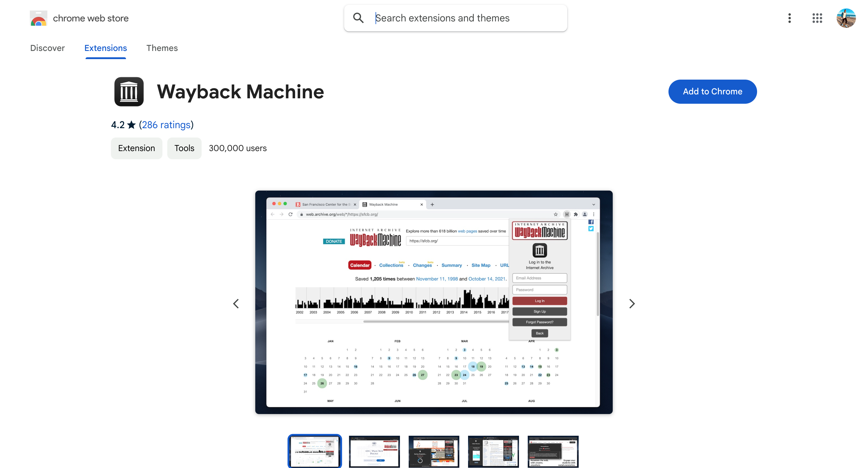Click the Wayback Machine heading text
Screen dimensions: 868x468
240,91
